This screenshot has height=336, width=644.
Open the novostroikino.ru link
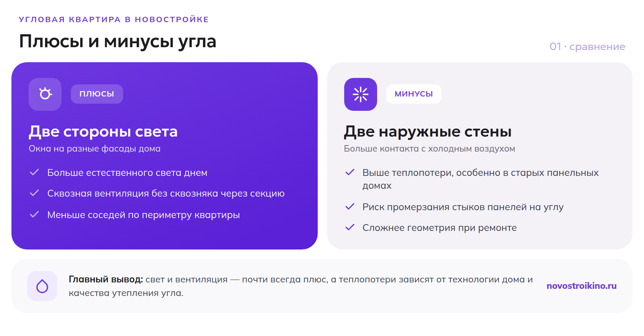581,286
